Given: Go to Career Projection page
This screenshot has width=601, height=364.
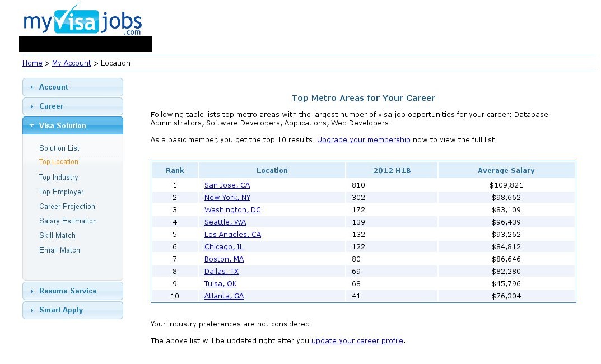Looking at the screenshot, I should tap(67, 207).
